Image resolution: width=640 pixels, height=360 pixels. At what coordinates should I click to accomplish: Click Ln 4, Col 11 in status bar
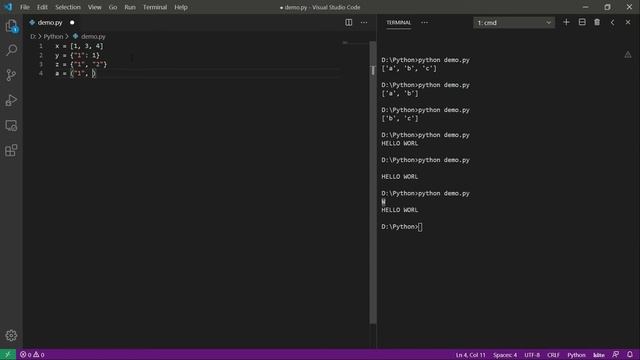click(x=471, y=355)
